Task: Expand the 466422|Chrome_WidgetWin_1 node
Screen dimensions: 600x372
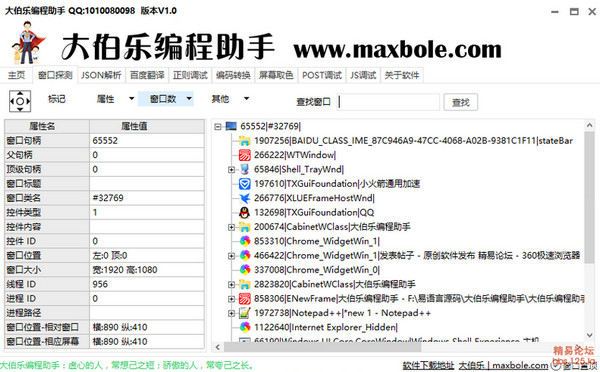Action: [x=231, y=256]
